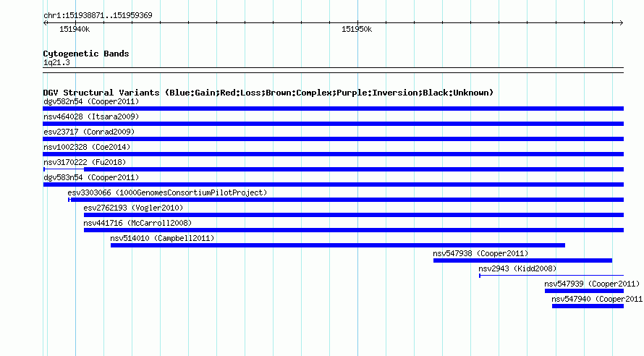Select the thin blue line of nsv2943

pyautogui.click(x=551, y=276)
